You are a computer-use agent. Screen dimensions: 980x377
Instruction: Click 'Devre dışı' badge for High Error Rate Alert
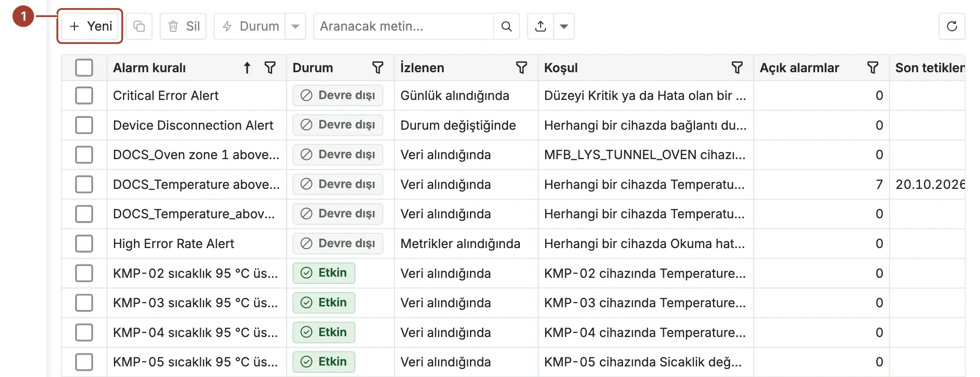(x=338, y=244)
